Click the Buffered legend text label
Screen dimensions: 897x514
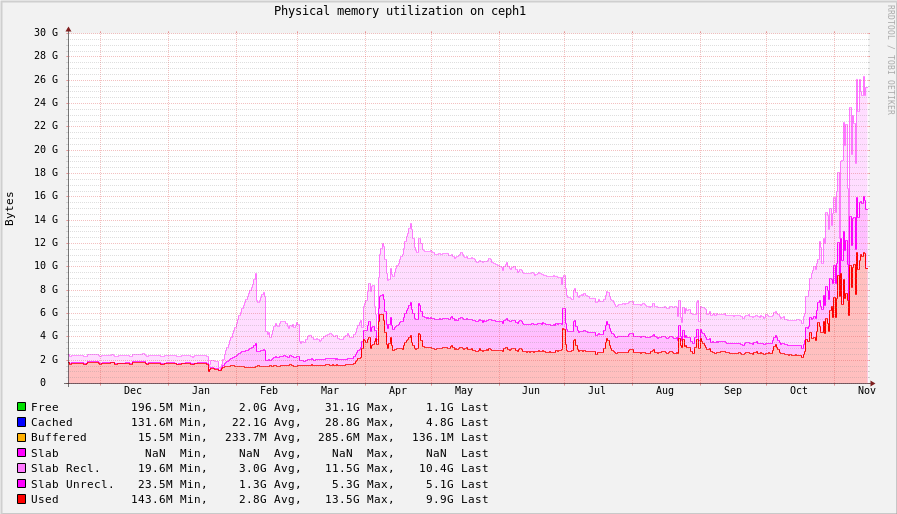pos(59,437)
